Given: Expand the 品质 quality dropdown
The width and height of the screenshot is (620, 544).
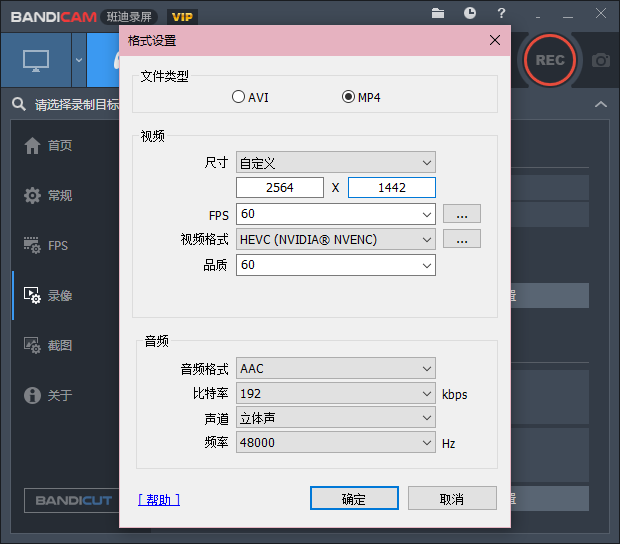Looking at the screenshot, I should pyautogui.click(x=336, y=265).
